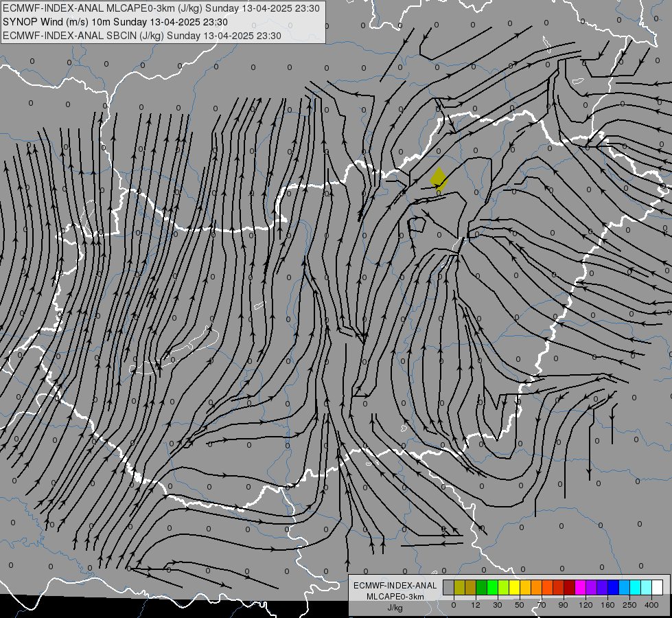672x618 pixels.
Task: Click the legend value 12
Action: point(476,605)
